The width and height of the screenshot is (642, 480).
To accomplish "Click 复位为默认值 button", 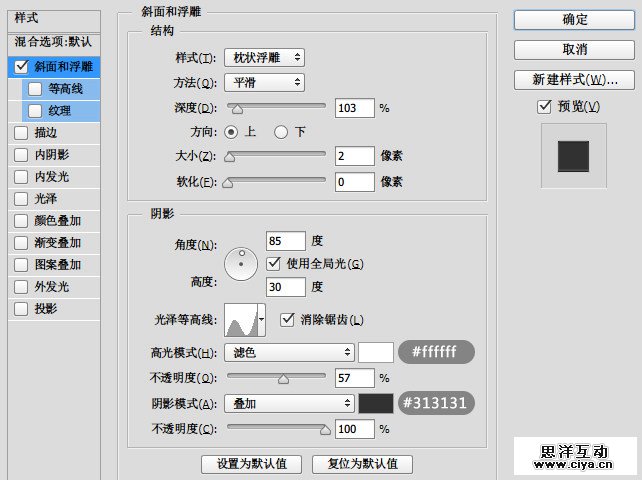I will [x=362, y=464].
